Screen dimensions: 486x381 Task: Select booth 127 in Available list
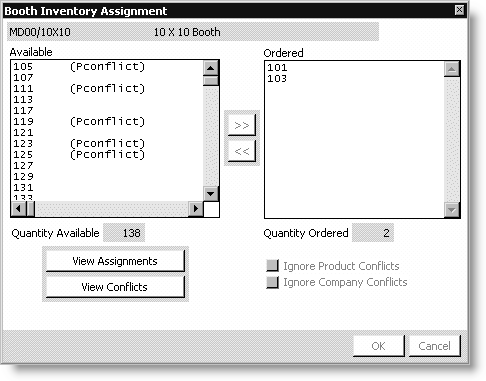pos(107,165)
